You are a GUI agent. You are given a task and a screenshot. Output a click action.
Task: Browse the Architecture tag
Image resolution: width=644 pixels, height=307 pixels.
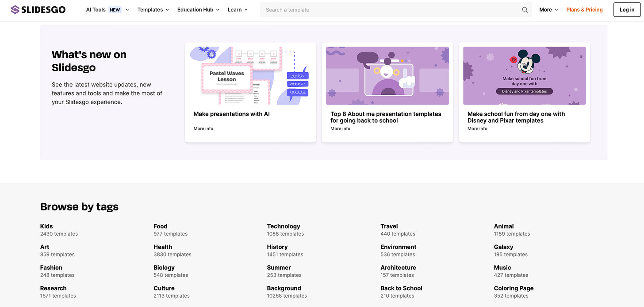[x=399, y=268]
